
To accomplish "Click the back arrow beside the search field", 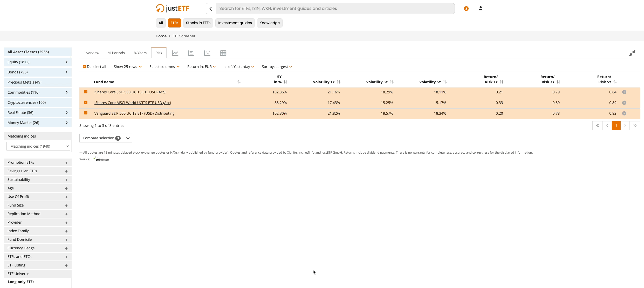I will point(211,9).
